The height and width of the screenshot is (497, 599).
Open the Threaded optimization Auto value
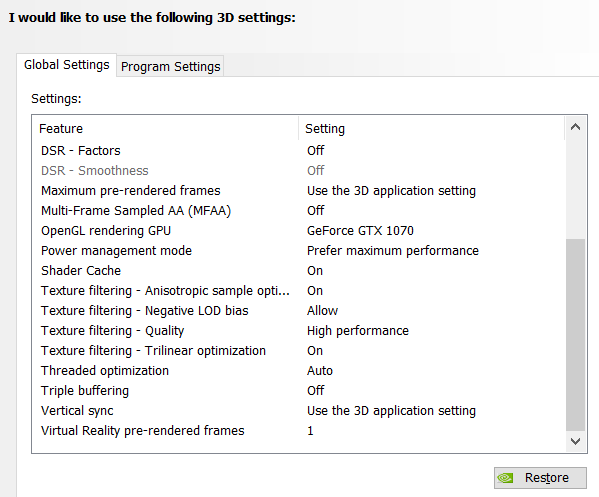tap(320, 371)
